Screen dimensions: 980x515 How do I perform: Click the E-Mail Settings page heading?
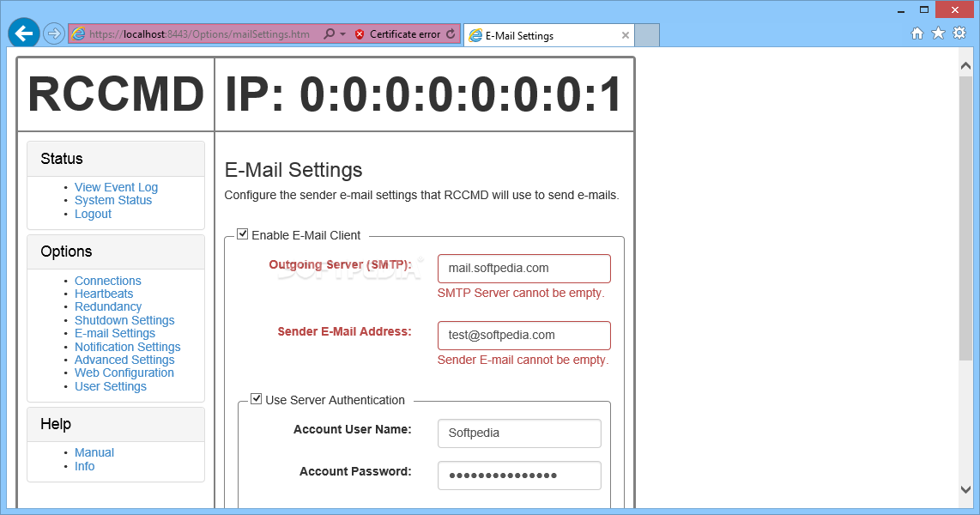tap(293, 170)
